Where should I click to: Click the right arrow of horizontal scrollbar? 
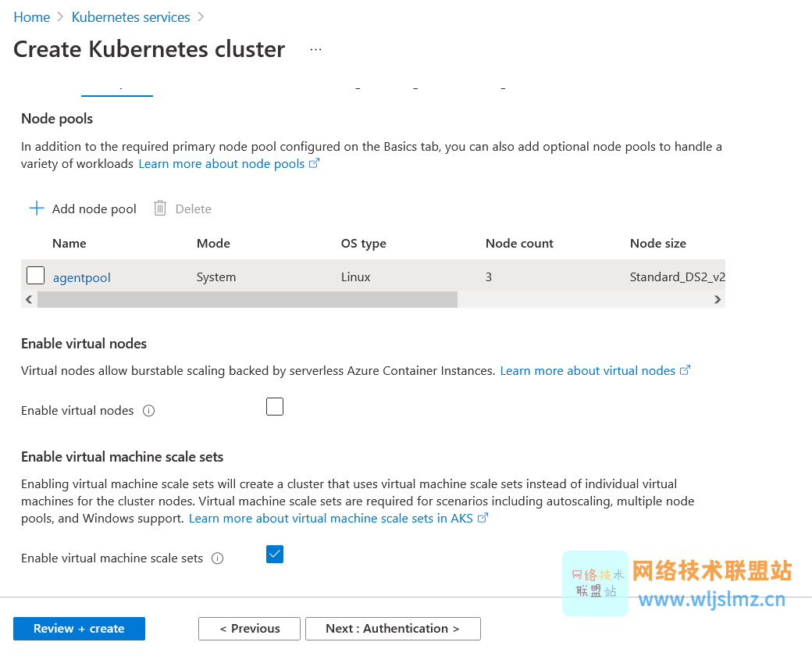[x=718, y=299]
